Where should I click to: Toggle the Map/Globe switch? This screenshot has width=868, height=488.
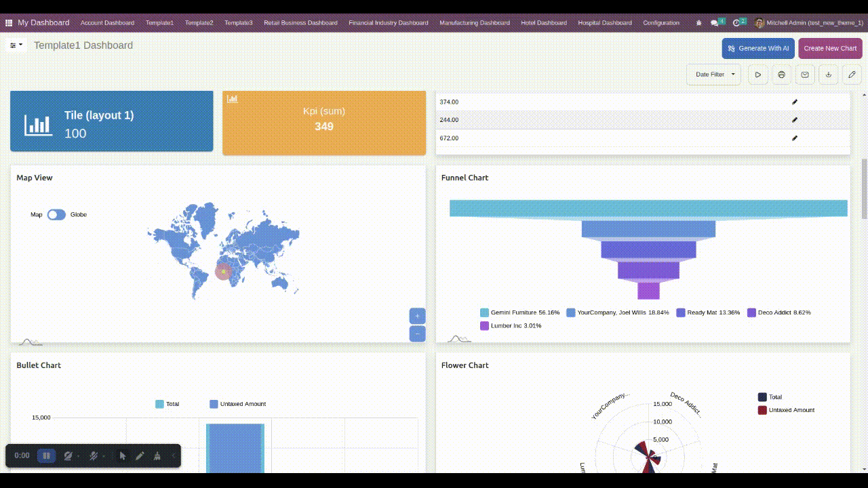pos(56,215)
